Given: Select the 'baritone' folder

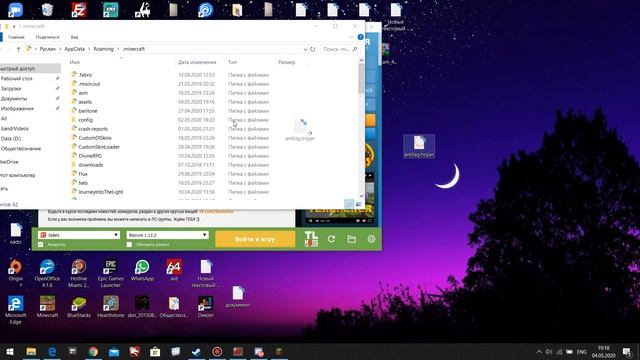Looking at the screenshot, I should (x=88, y=111).
